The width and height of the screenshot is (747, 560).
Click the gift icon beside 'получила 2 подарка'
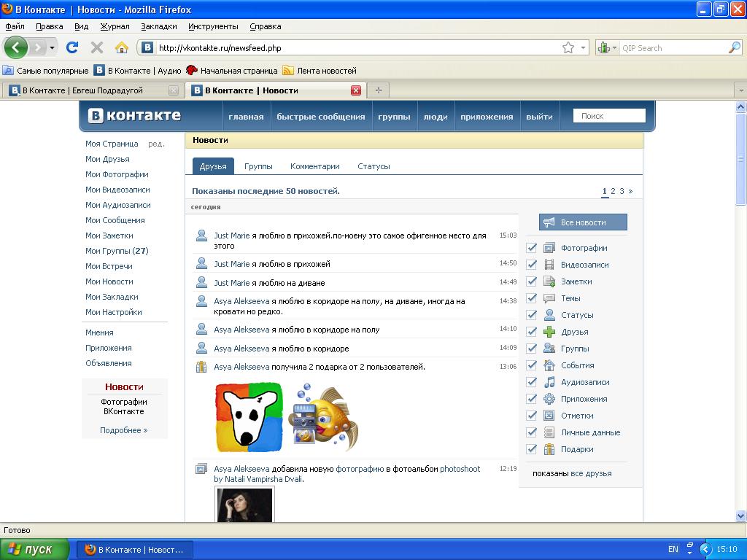(201, 367)
